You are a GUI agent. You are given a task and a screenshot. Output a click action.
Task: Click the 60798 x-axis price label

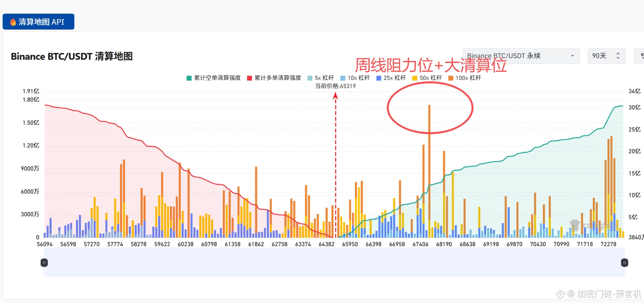click(x=209, y=244)
